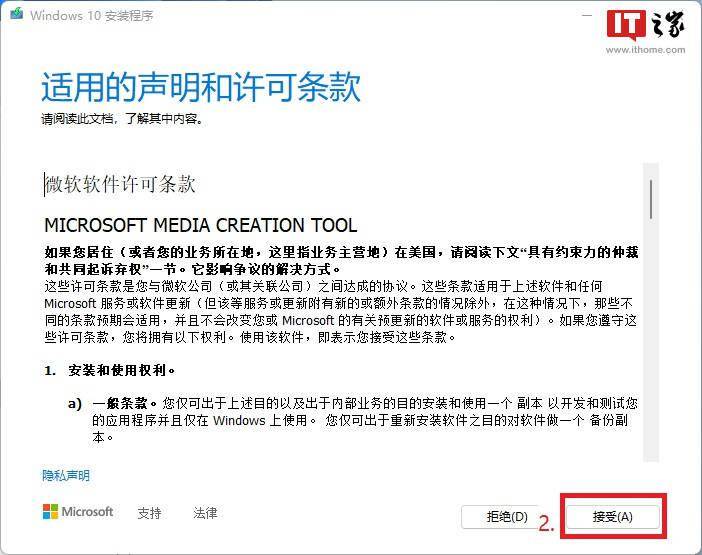Click the 'a) 一般条款' clause text
Image resolution: width=702 pixels, height=555 pixels.
pyautogui.click(x=354, y=420)
